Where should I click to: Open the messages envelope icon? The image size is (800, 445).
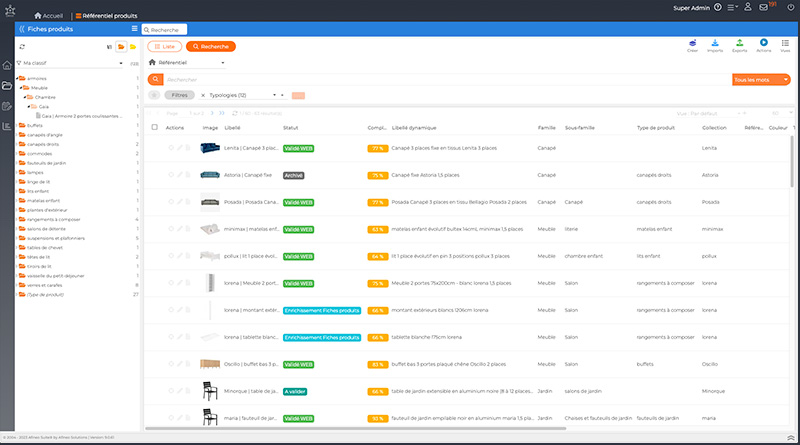pyautogui.click(x=764, y=8)
